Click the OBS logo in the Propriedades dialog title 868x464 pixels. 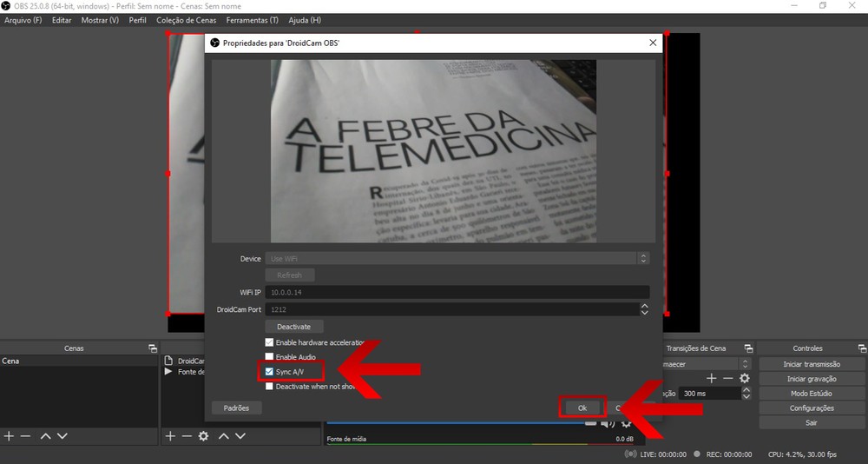tap(214, 43)
